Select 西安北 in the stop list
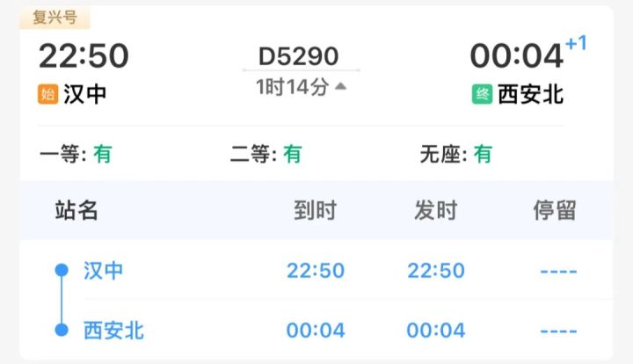This screenshot has width=633, height=364. coord(113,331)
